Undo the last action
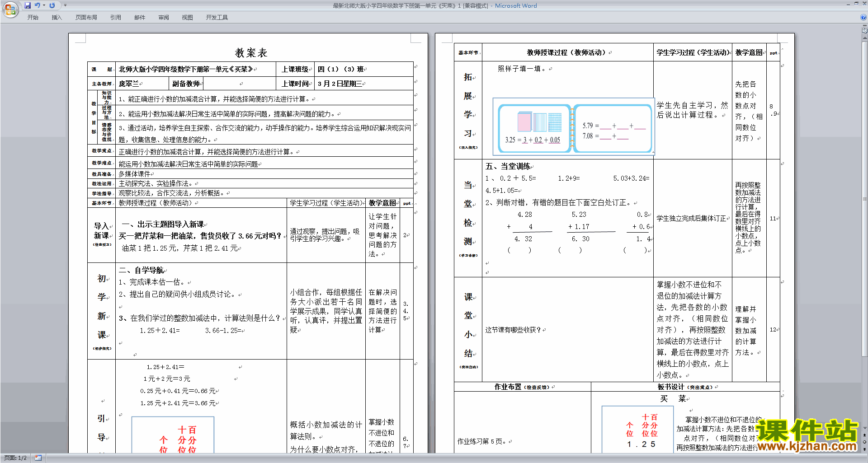 click(x=38, y=5)
